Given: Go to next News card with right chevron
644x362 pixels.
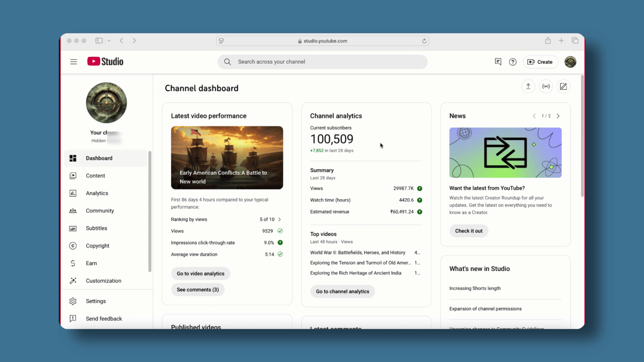Looking at the screenshot, I should (558, 116).
